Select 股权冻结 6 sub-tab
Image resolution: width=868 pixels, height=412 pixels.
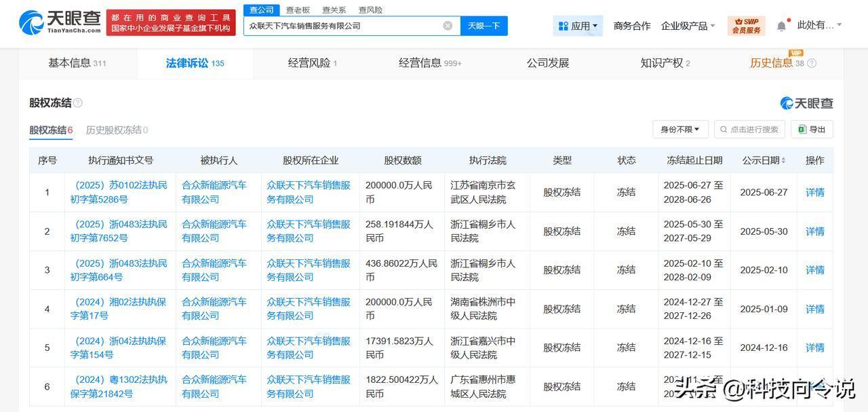click(x=51, y=130)
